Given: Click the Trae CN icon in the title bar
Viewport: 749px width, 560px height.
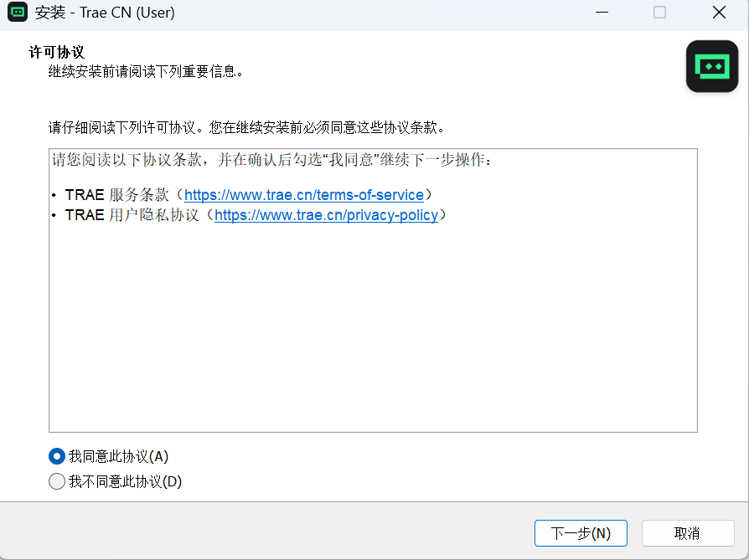Looking at the screenshot, I should [18, 12].
